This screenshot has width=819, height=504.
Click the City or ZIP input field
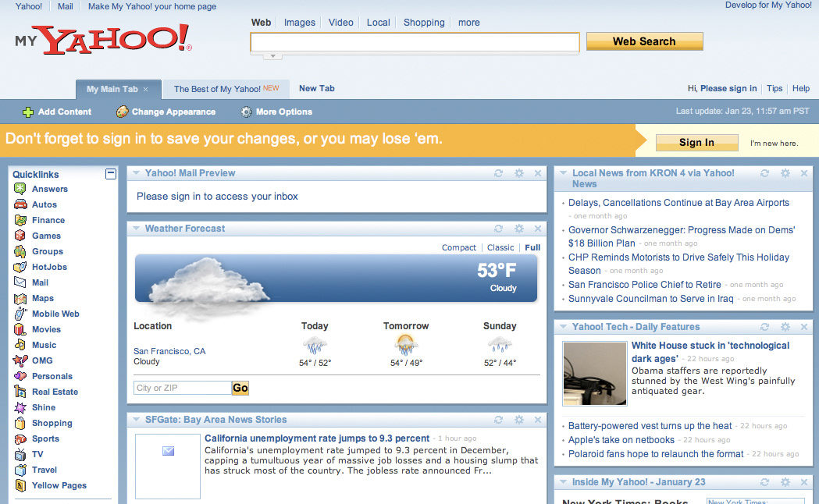coord(182,388)
